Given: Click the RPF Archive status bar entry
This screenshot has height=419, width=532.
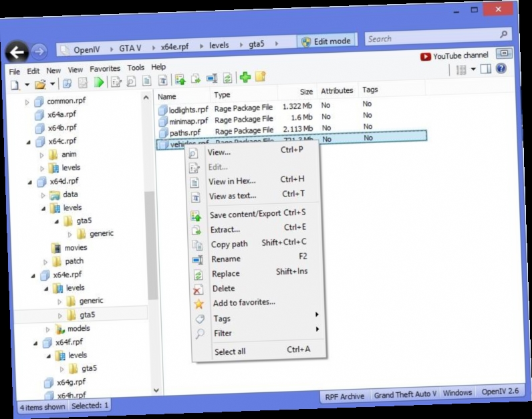Looking at the screenshot, I should point(344,396).
